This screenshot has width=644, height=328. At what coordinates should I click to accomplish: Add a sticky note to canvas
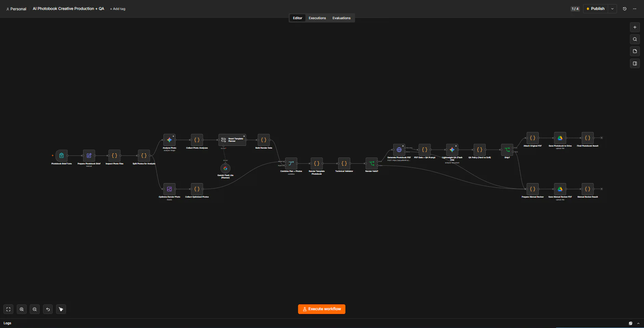click(635, 51)
